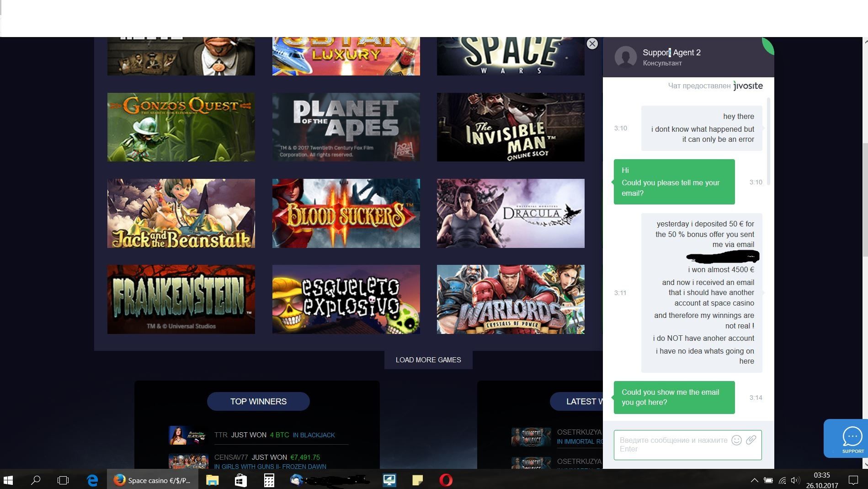Image resolution: width=868 pixels, height=489 pixels.
Task: Click the 4 BTC winning amount
Action: coord(279,435)
